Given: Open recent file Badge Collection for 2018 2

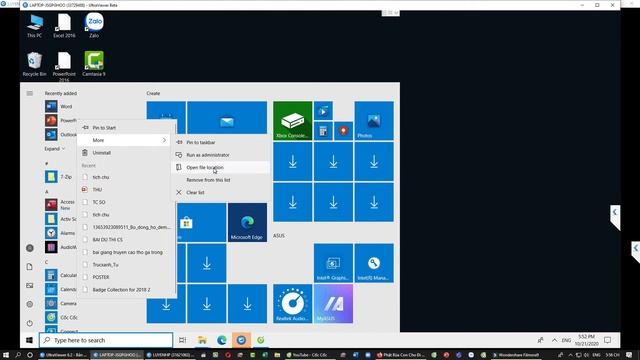Looking at the screenshot, I should [123, 290].
